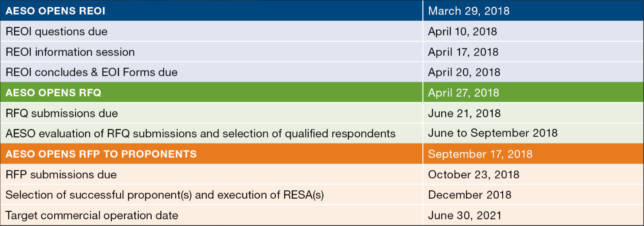
Task: Click 'REOI information session' text
Action: 70,52
